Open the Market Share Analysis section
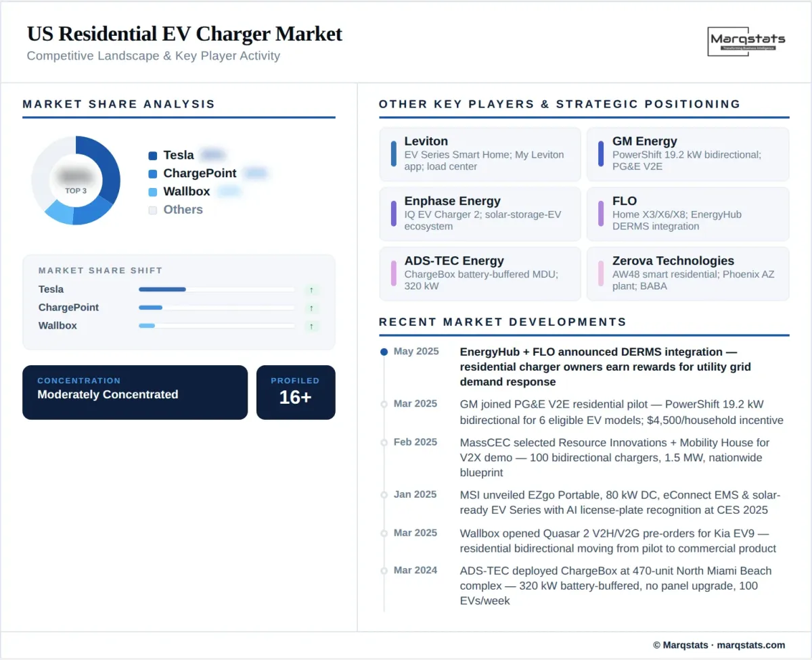 click(118, 104)
